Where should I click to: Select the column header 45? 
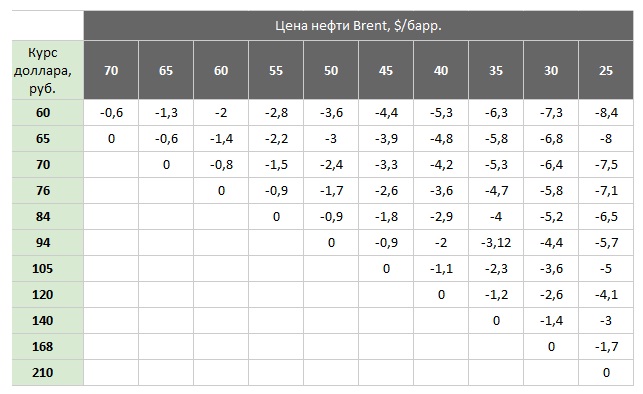[386, 70]
